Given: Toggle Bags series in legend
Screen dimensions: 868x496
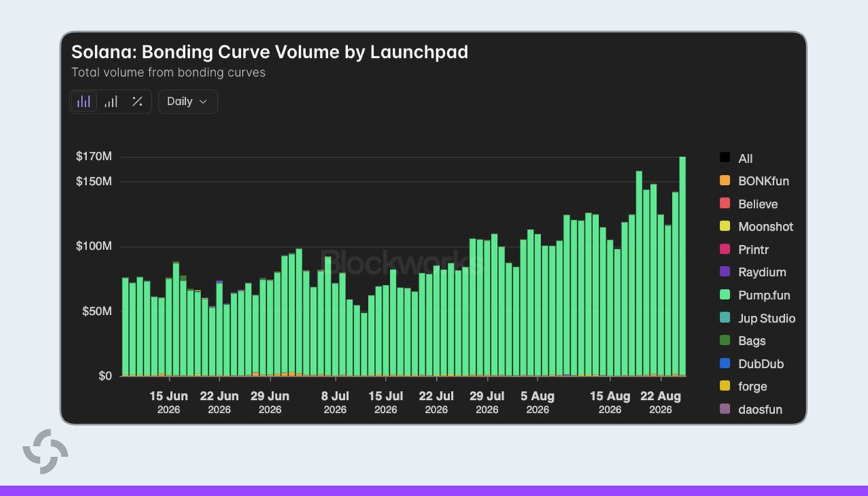Looking at the screenshot, I should (743, 341).
